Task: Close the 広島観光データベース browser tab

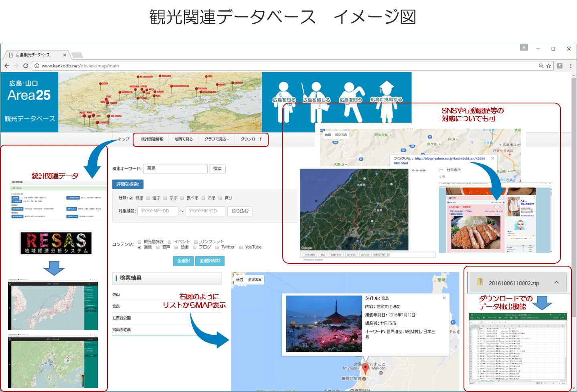Action: [65, 55]
